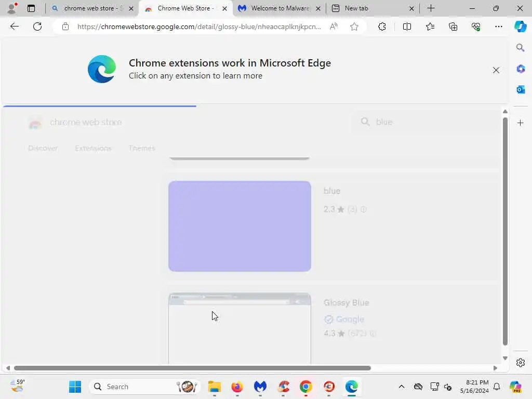Open the Favorites list
Image resolution: width=532 pixels, height=399 pixels.
[430, 26]
